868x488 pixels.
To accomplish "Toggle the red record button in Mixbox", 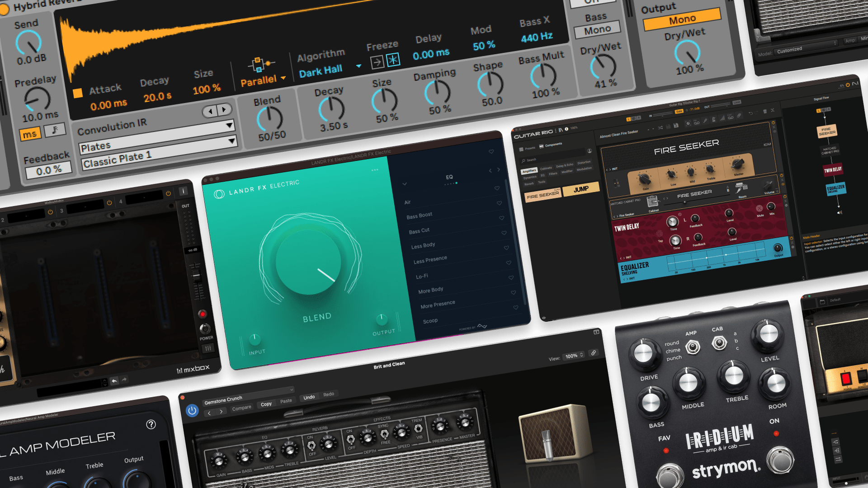I will pos(203,314).
